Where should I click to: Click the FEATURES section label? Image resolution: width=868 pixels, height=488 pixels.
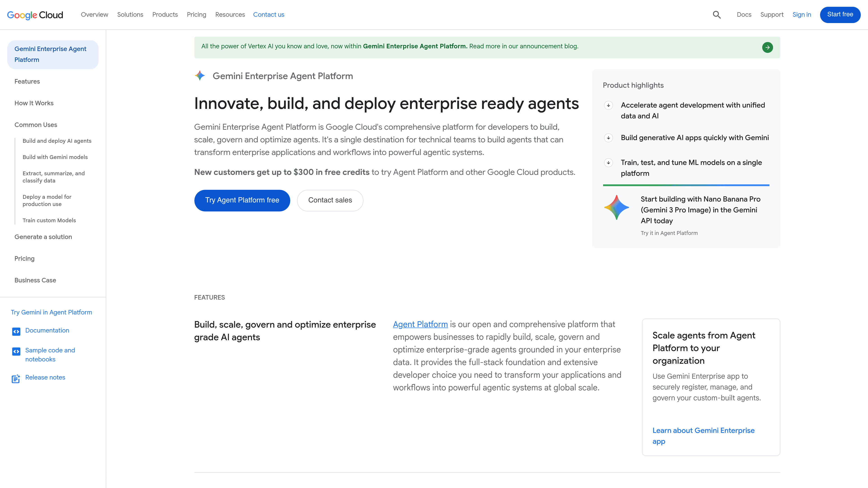tap(209, 297)
